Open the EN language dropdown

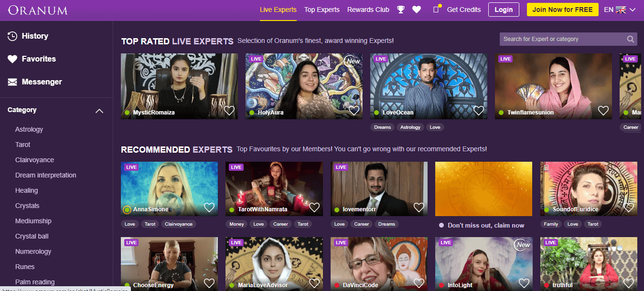[x=620, y=10]
